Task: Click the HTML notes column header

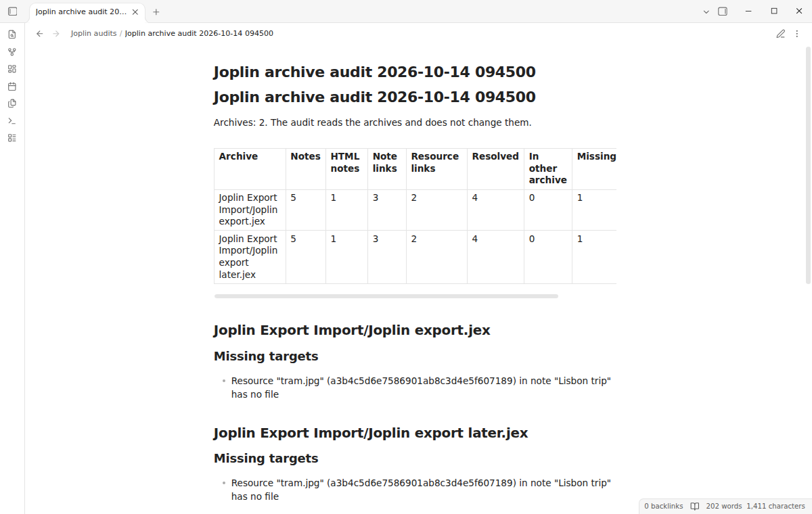Action: [346, 169]
